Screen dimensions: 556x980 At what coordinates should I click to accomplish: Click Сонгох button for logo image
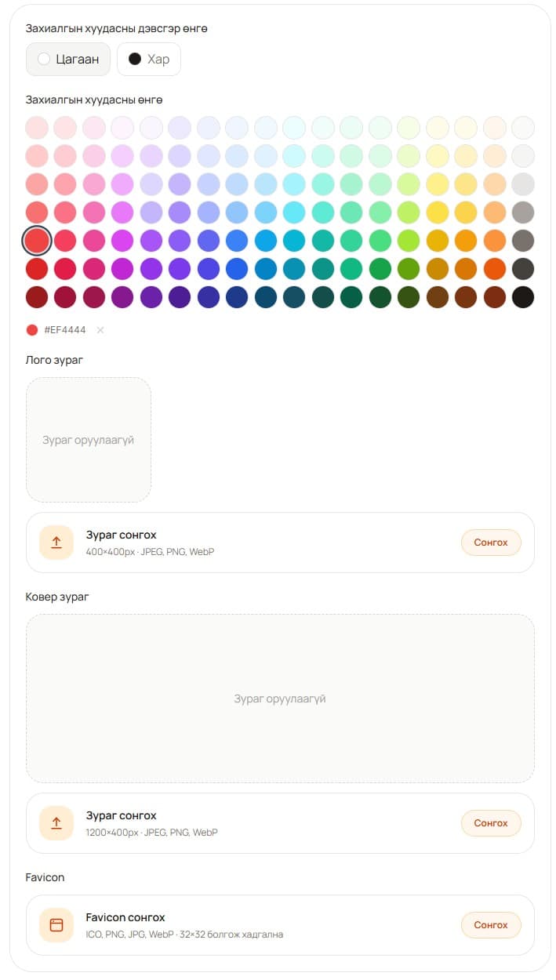491,543
